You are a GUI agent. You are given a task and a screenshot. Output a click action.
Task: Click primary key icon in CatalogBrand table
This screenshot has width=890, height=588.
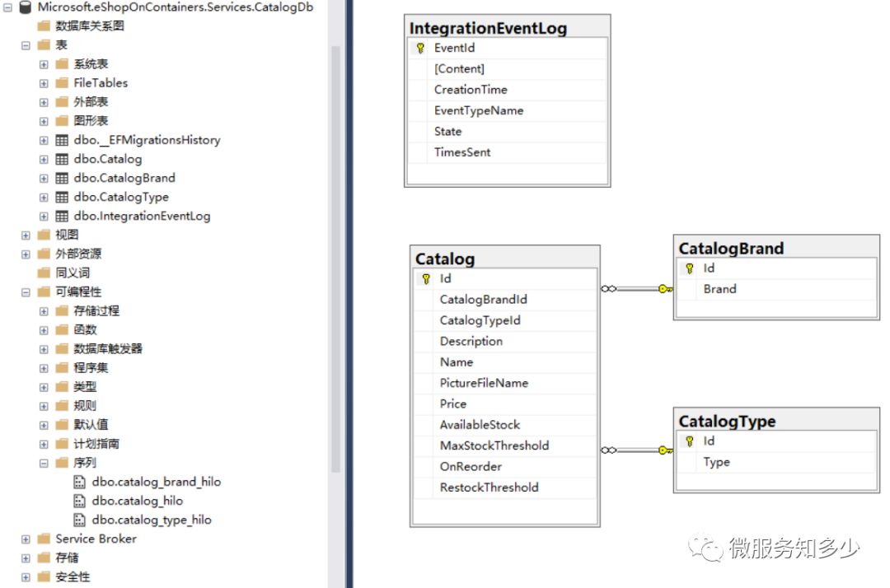pos(690,268)
